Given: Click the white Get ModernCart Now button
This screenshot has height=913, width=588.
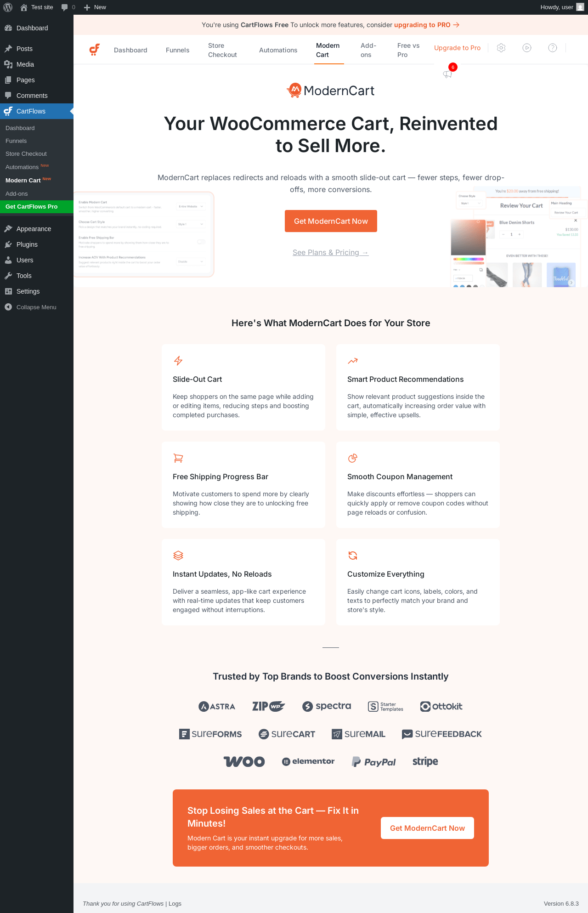Looking at the screenshot, I should (427, 828).
